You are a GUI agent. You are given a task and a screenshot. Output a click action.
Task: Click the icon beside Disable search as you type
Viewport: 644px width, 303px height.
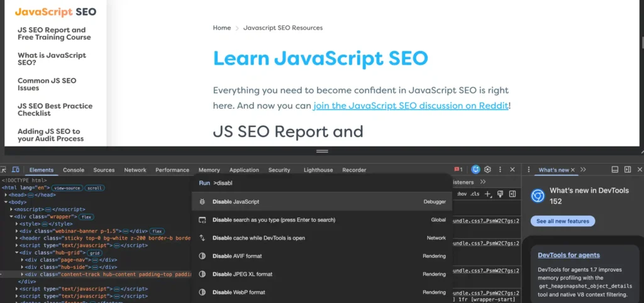point(202,219)
